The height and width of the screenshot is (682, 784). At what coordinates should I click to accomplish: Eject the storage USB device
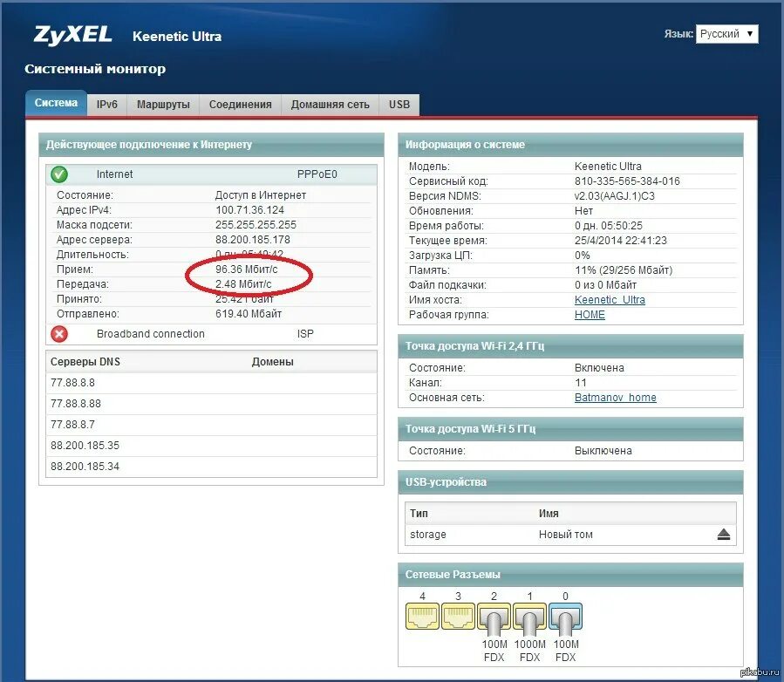tap(724, 535)
